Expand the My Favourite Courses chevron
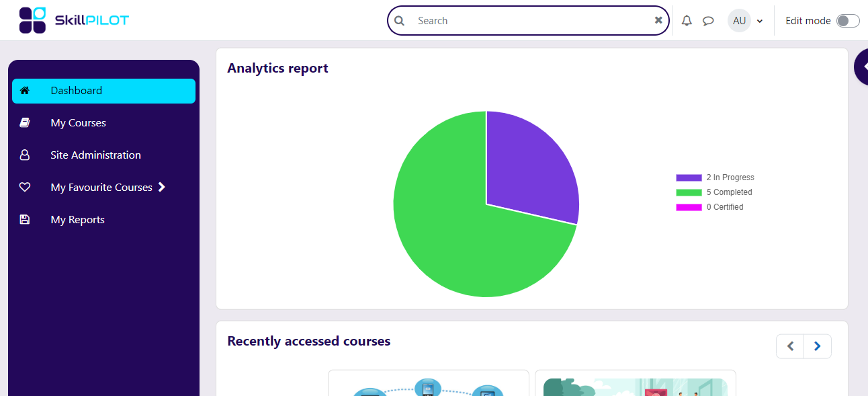 pyautogui.click(x=161, y=187)
